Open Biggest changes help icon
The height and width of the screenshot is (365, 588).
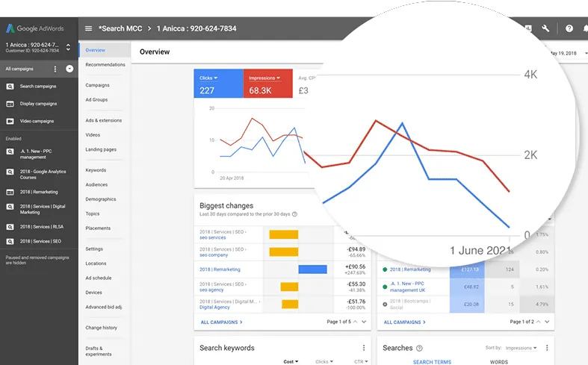(295, 214)
